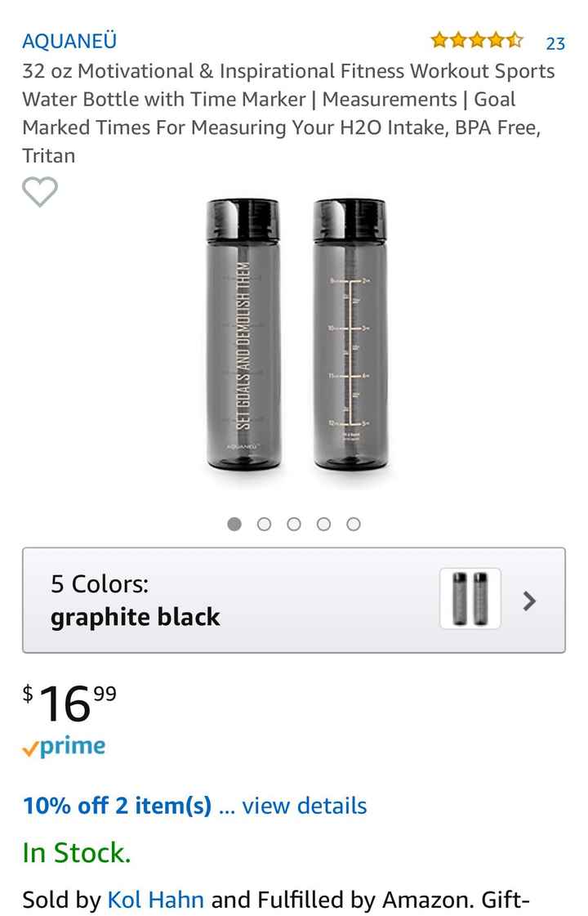588x916 pixels.
Task: Click view details for the discount
Action: 304,806
